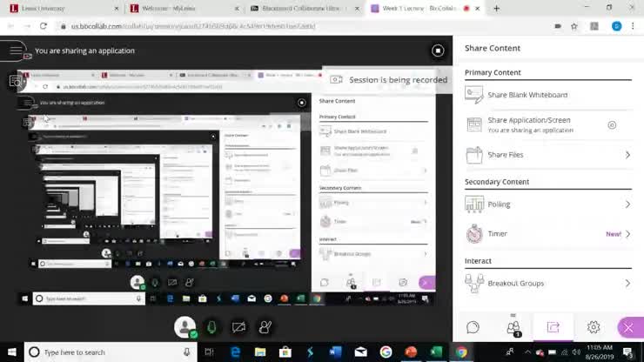Close the Collaborate panel with purple X

630,327
